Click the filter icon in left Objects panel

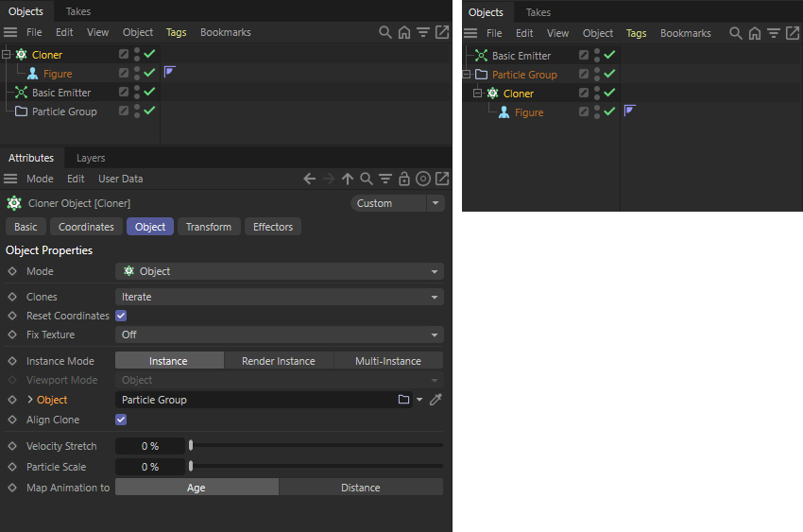point(422,32)
